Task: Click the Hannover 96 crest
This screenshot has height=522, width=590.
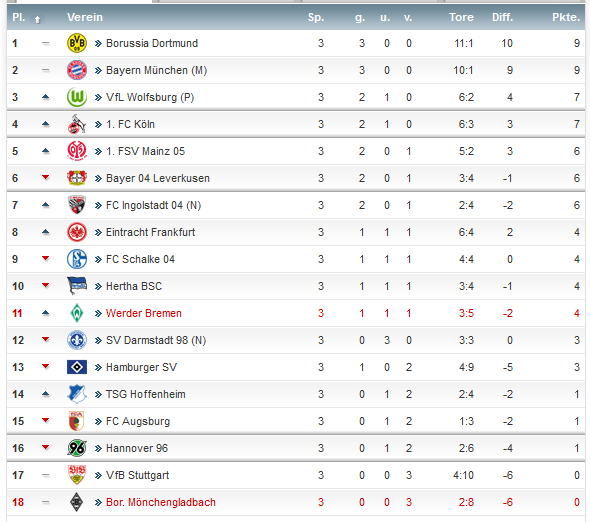Action: click(77, 448)
